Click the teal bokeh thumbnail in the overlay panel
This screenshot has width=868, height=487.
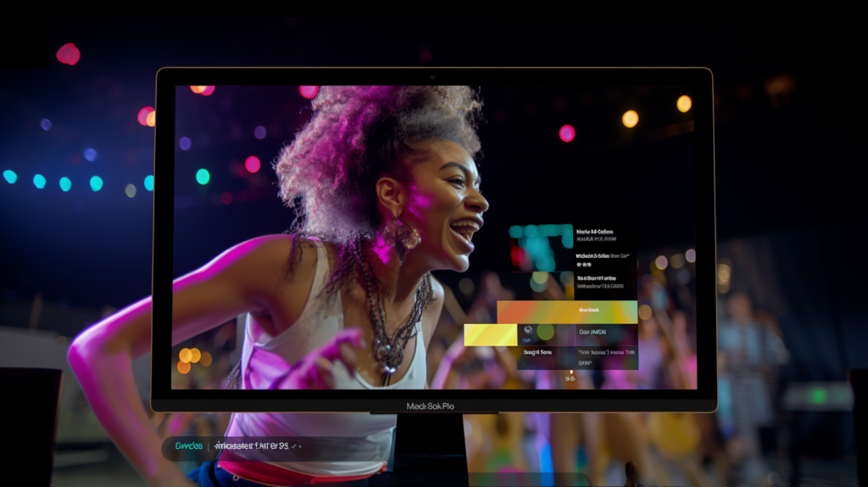tap(541, 246)
